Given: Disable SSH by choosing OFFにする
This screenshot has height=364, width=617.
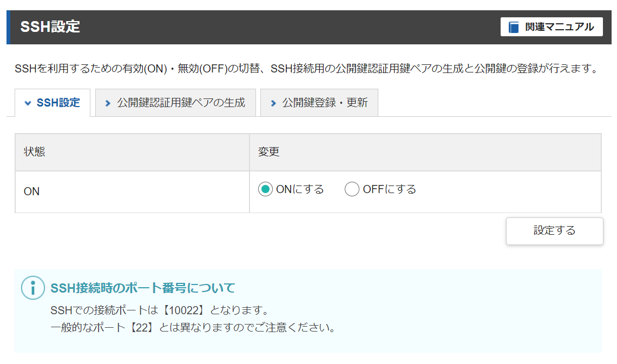Looking at the screenshot, I should tap(352, 189).
